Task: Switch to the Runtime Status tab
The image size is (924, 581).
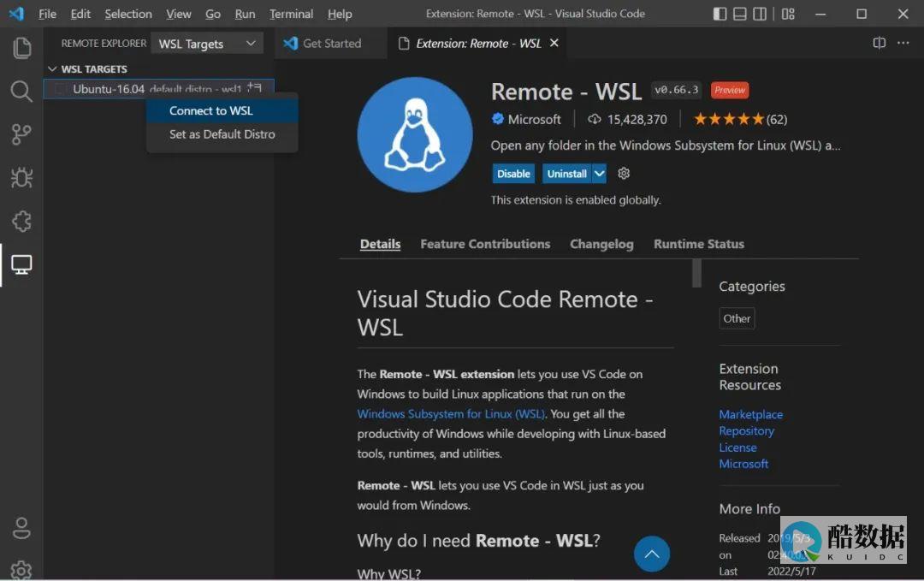Action: click(699, 244)
